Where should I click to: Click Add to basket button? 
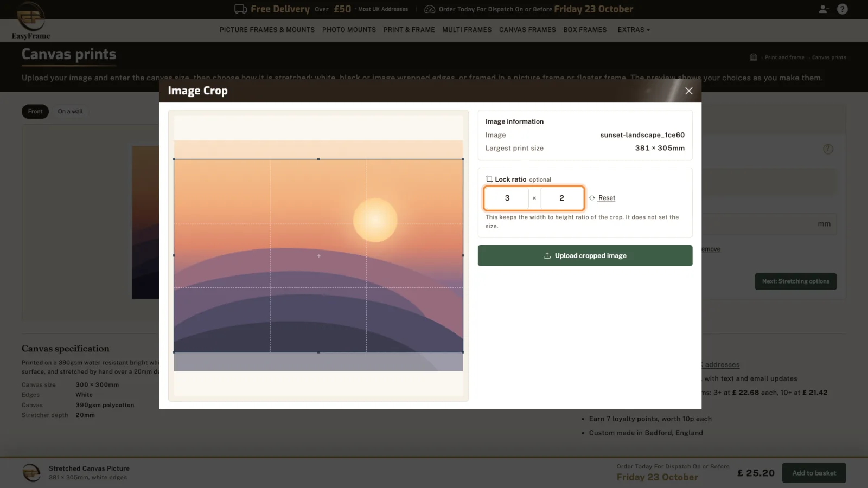pyautogui.click(x=814, y=473)
